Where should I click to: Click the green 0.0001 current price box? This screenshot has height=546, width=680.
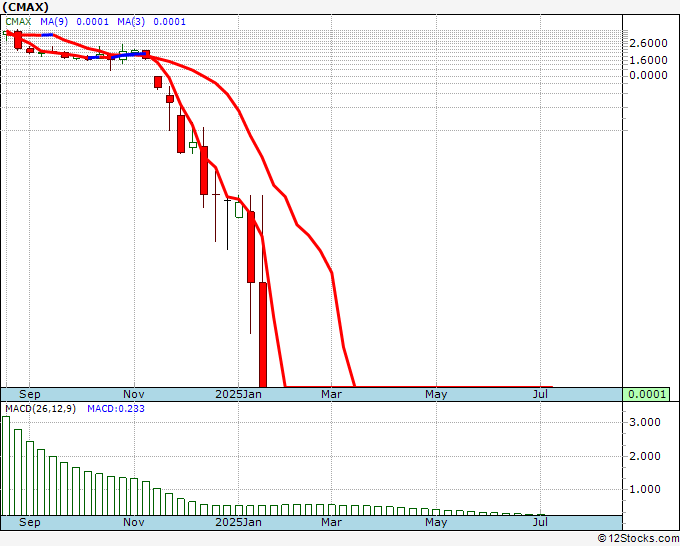[x=647, y=394]
